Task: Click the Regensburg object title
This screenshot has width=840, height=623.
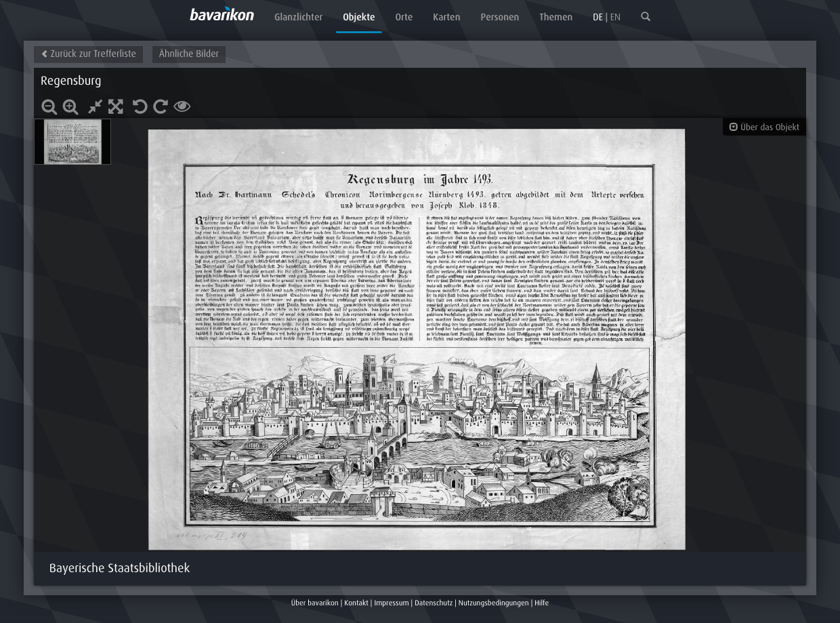Action: (x=70, y=81)
